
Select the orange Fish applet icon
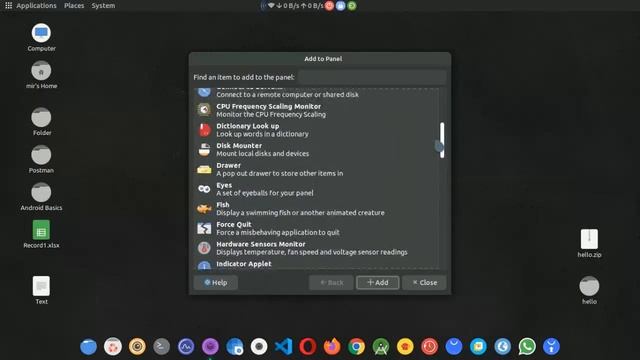(204, 209)
